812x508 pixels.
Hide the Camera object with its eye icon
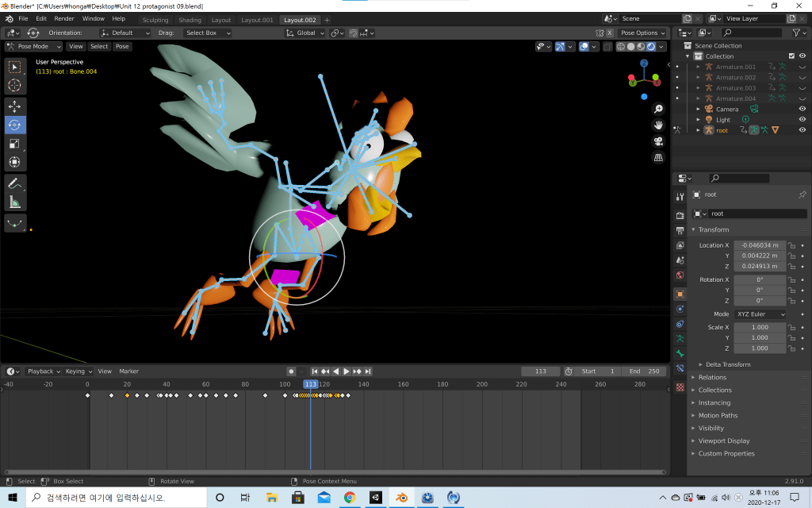[x=802, y=109]
